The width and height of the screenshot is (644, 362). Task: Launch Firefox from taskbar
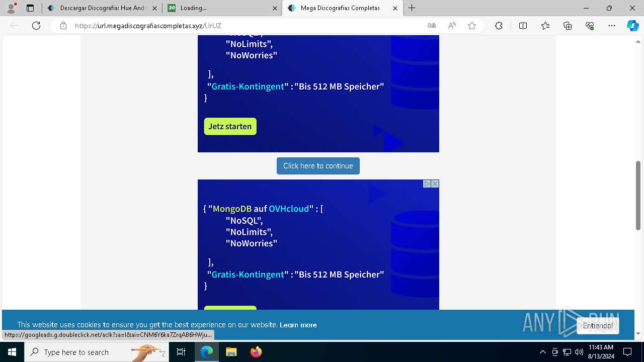pyautogui.click(x=256, y=352)
